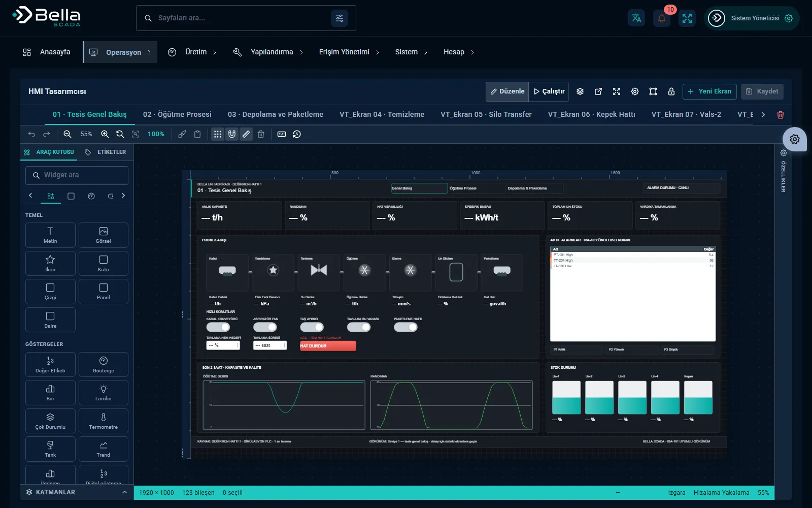Add the İkon star widget
This screenshot has height=508, width=812.
pyautogui.click(x=50, y=263)
